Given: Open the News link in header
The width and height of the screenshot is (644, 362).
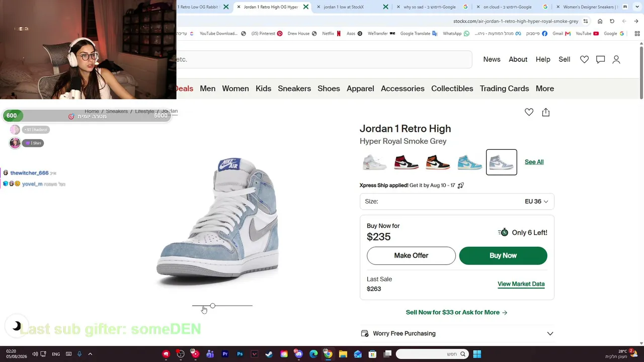Looking at the screenshot, I should coord(492,59).
